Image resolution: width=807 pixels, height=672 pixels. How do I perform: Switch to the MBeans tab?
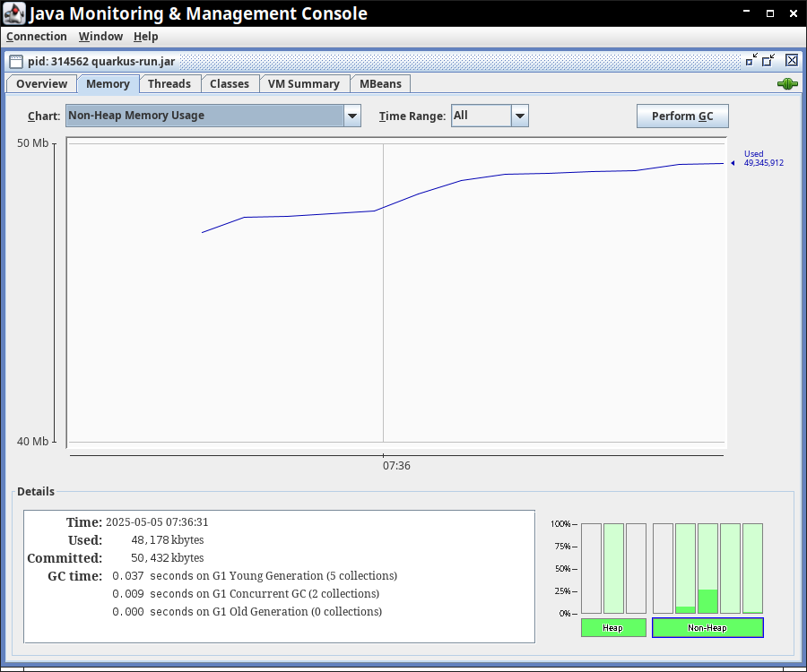pyautogui.click(x=380, y=84)
